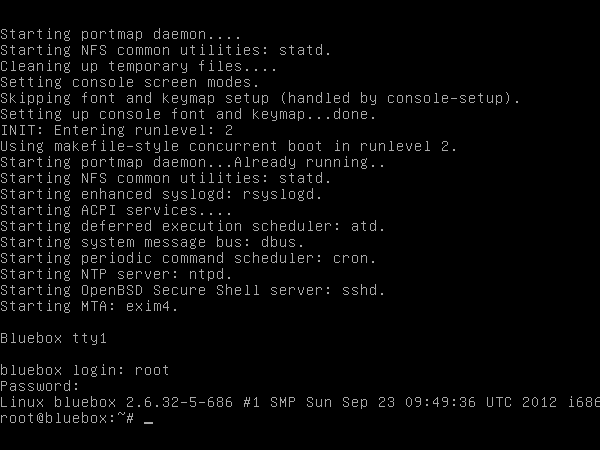Screen dimensions: 600x450
Task: Click the OpenBSD Secure Shell server sshd line
Action: tap(192, 290)
